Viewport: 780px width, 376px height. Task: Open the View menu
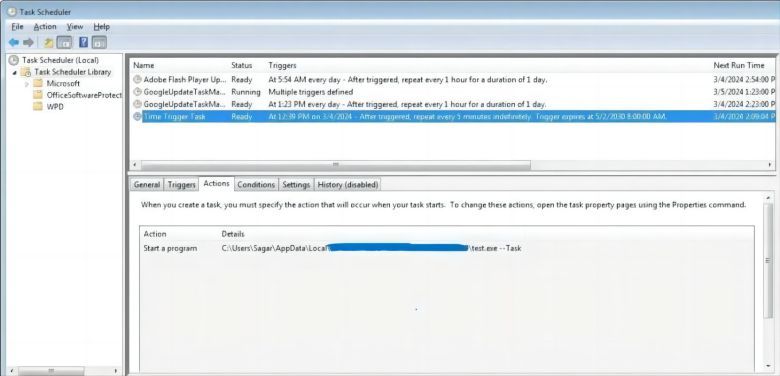(x=75, y=27)
